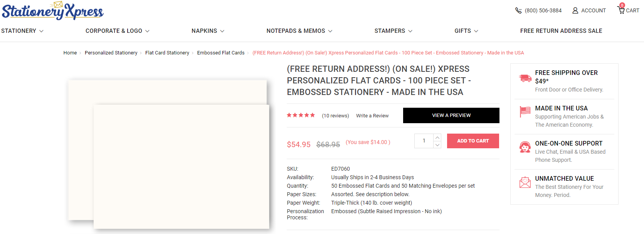Viewport: 644px width, 234px height.
Task: Click the $54.95 sale price
Action: [299, 144]
